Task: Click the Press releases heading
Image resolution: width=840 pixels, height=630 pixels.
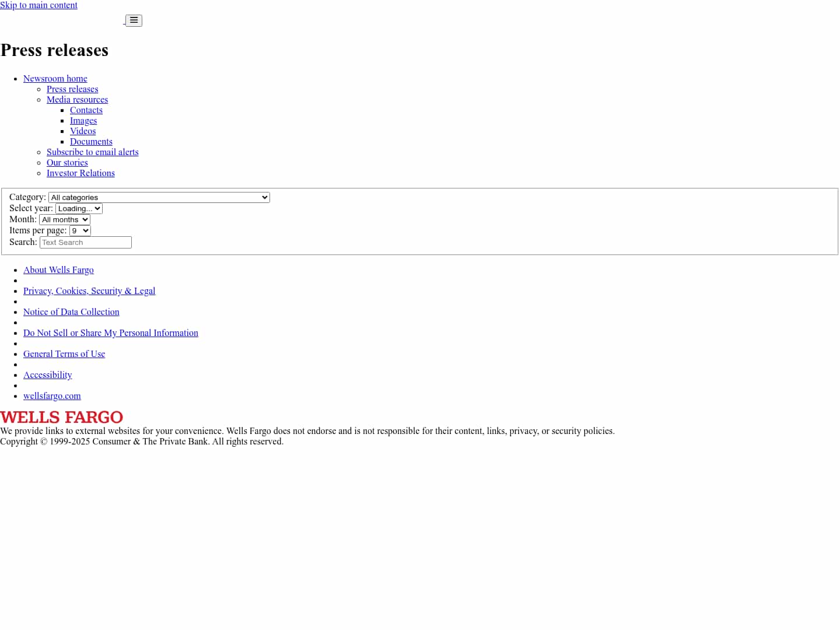Action: coord(54,50)
